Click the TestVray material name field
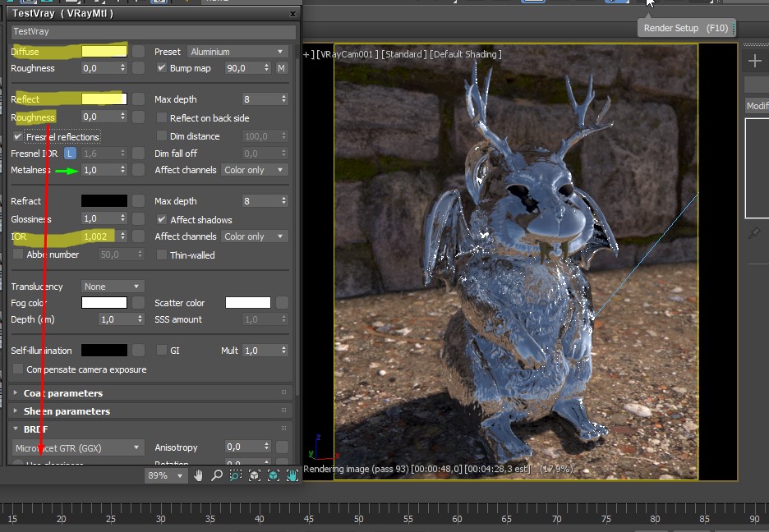Screen dimensions: 769x532 154,31
